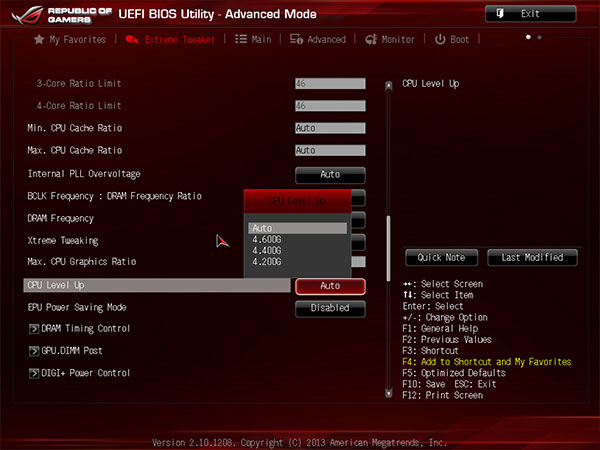Click the F4 Add to Shortcut hint text

pyautogui.click(x=487, y=362)
